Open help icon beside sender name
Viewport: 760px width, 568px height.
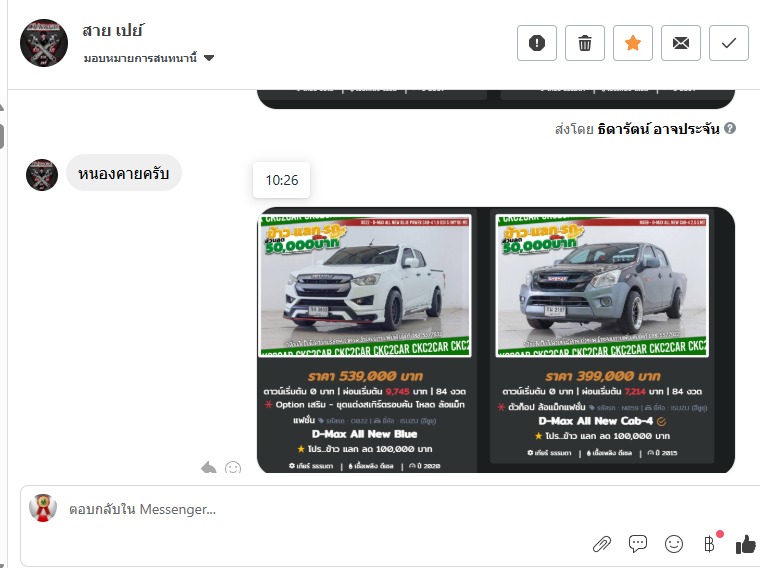click(x=729, y=128)
